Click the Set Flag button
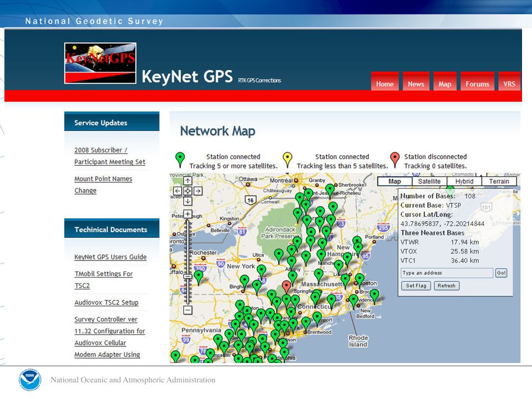The image size is (532, 399). pyautogui.click(x=416, y=286)
